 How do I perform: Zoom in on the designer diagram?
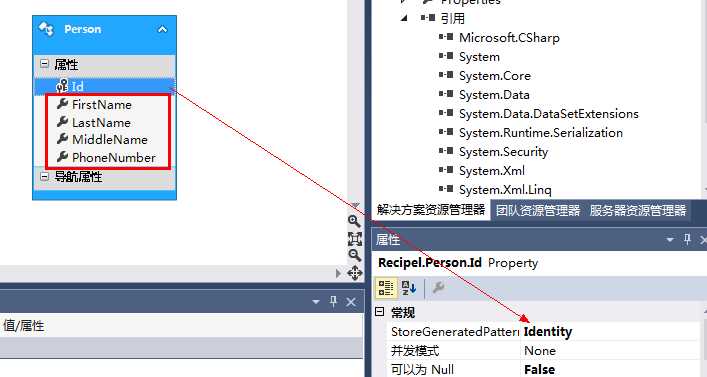pos(354,221)
